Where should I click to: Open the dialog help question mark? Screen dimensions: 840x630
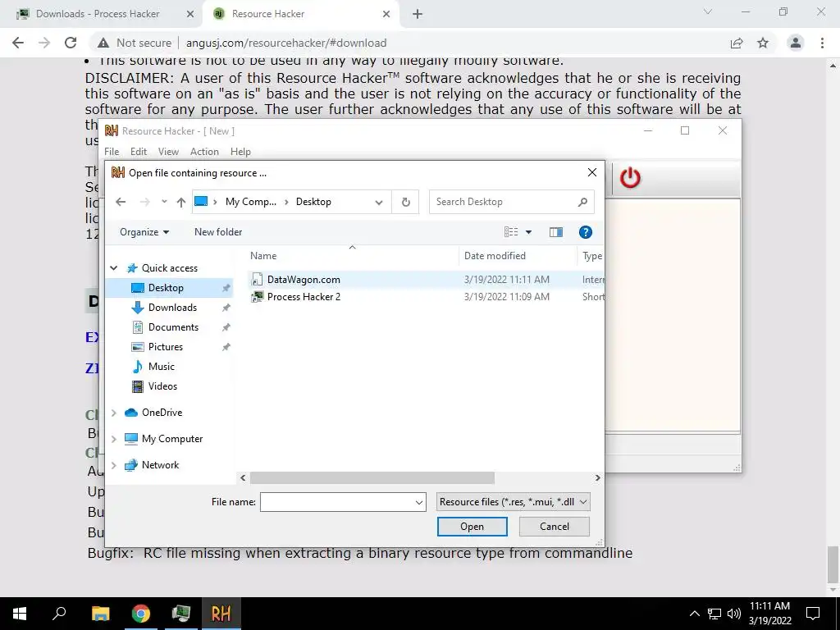(x=585, y=232)
